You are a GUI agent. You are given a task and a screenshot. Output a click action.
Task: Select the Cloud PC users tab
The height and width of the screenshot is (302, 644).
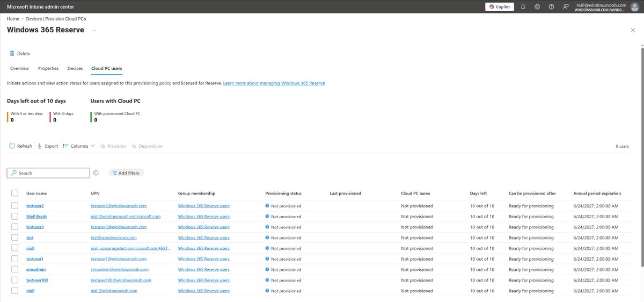click(106, 69)
